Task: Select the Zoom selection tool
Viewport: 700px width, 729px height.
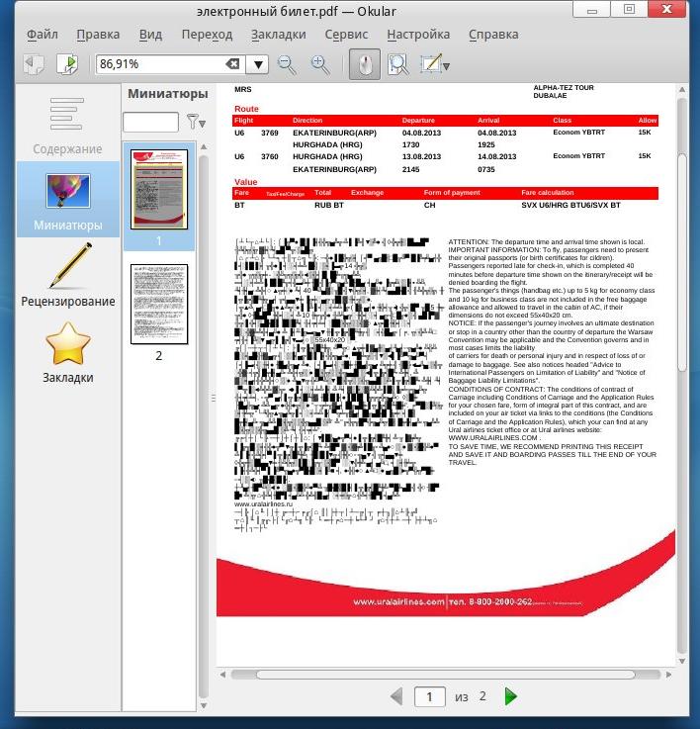Action: [398, 64]
